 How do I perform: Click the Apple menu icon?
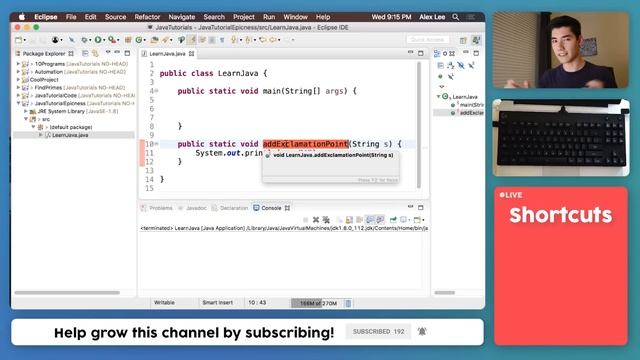[x=22, y=17]
